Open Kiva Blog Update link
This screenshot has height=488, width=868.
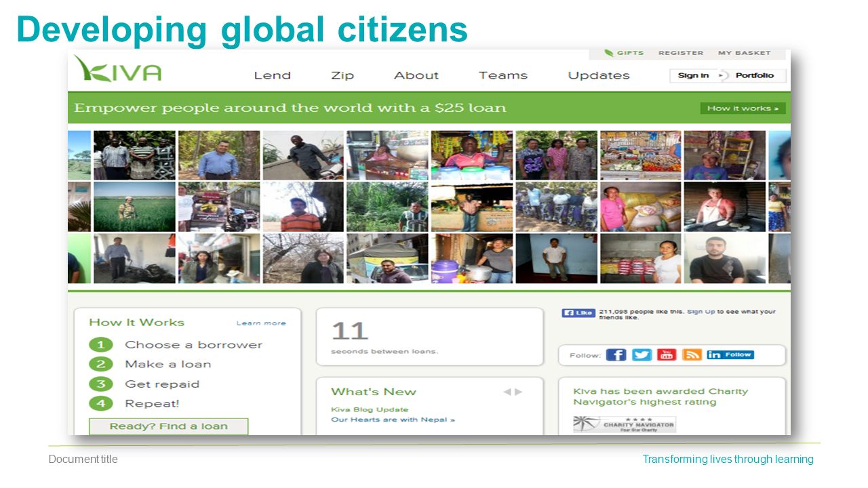coord(370,409)
